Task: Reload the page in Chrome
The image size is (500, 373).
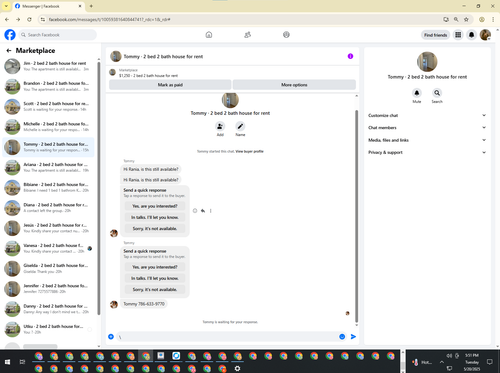Action: coord(29,20)
